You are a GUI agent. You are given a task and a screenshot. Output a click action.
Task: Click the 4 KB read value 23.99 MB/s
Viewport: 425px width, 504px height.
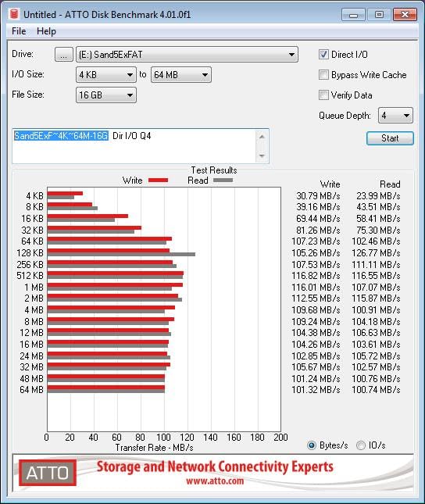pos(378,196)
